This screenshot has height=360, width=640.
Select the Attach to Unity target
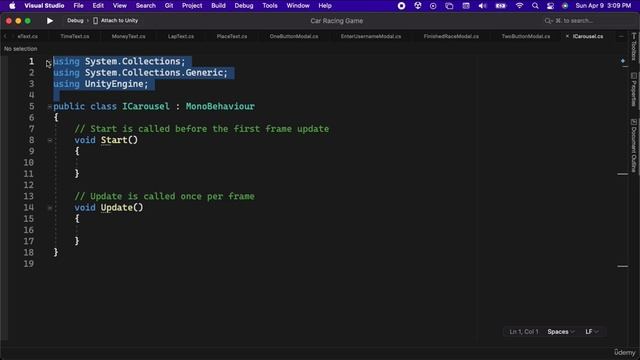(x=116, y=20)
